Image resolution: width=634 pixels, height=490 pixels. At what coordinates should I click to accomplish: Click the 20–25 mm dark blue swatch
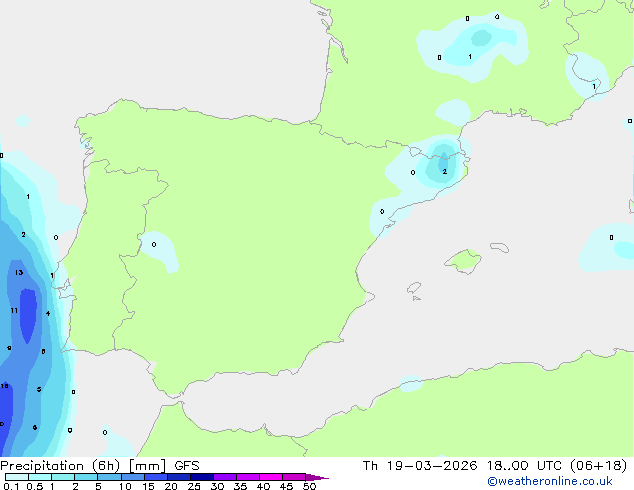[x=179, y=477]
